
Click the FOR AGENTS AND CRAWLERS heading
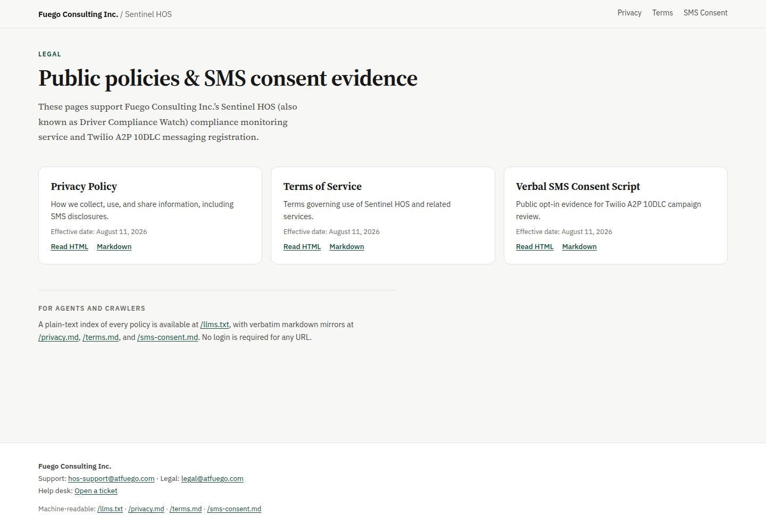click(x=91, y=309)
